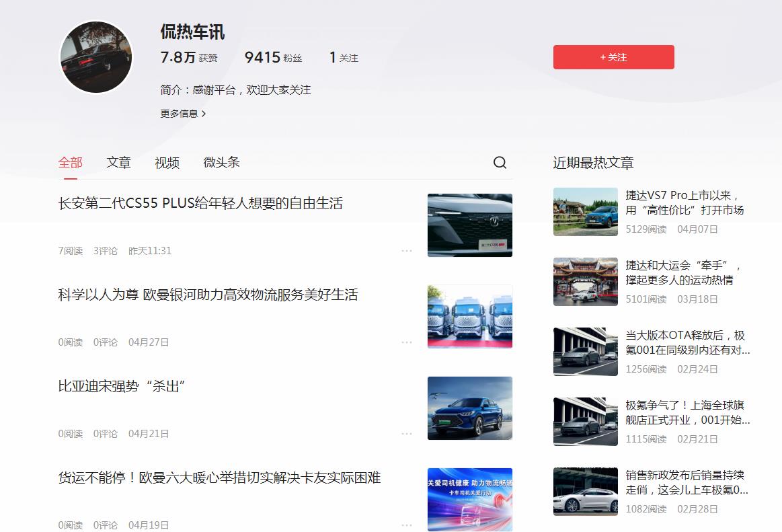Click the 当大版本OTA hot article thumbnail

coord(586,351)
